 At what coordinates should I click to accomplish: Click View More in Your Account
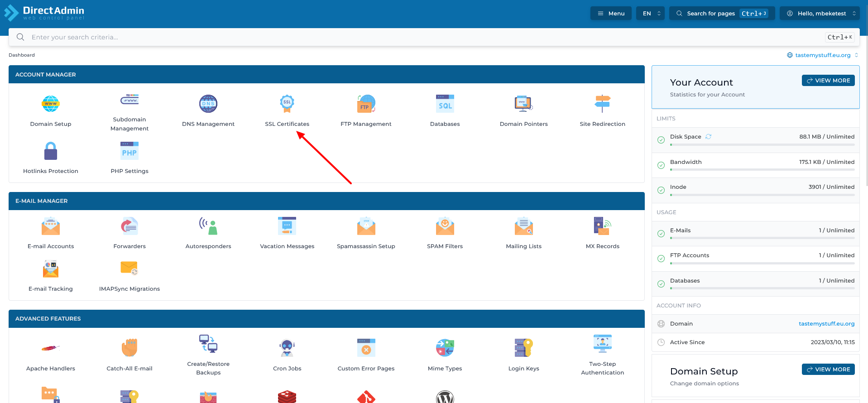pos(828,81)
